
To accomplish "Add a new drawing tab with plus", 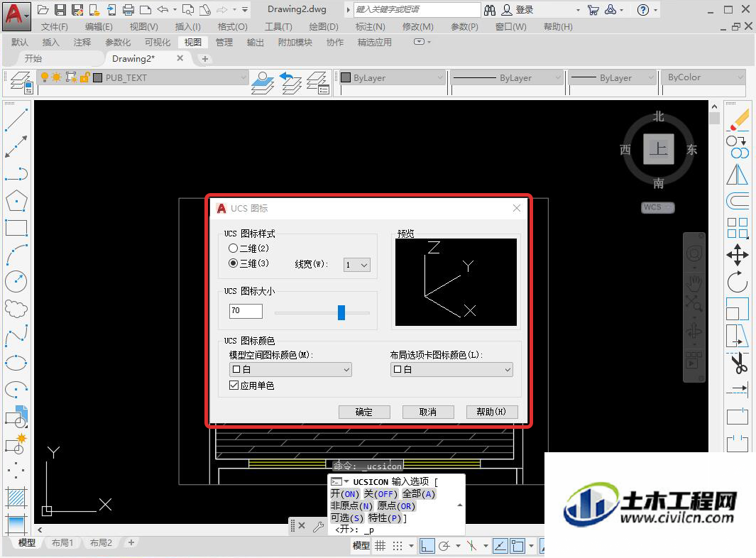I will pos(205,59).
